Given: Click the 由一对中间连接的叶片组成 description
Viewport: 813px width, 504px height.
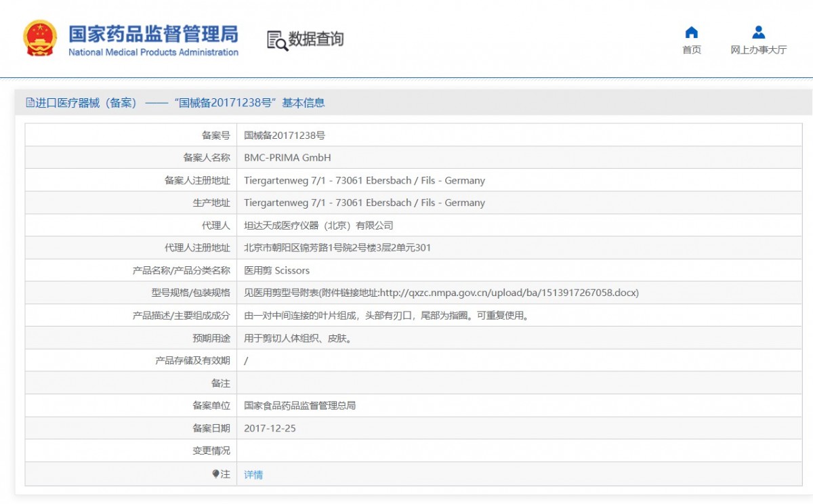Looking at the screenshot, I should click(386, 316).
